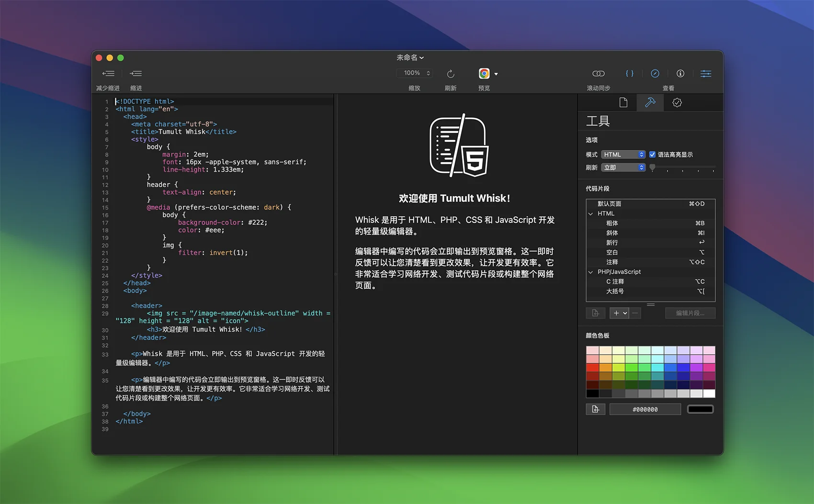The image size is (814, 504).
Task: Toggle the scroll sync (滚动同步) icon
Action: (x=599, y=74)
